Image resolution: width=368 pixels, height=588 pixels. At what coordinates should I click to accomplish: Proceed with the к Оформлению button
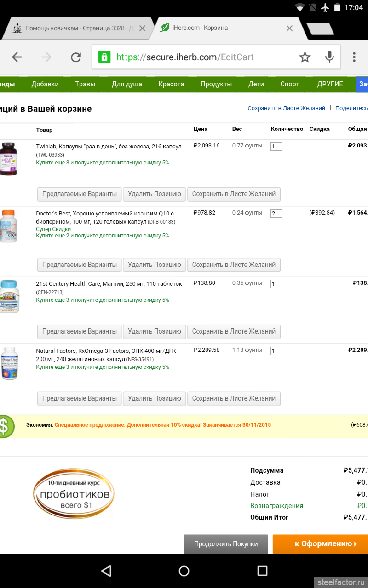coord(321,544)
